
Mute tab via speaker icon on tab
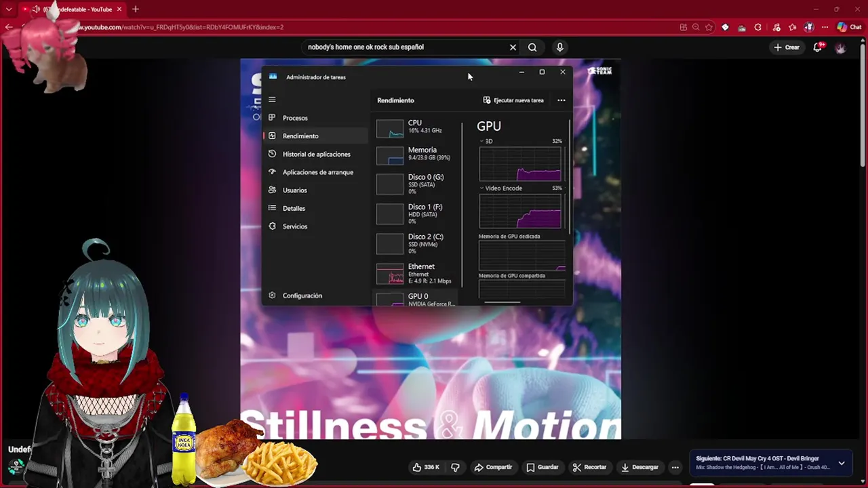point(36,9)
